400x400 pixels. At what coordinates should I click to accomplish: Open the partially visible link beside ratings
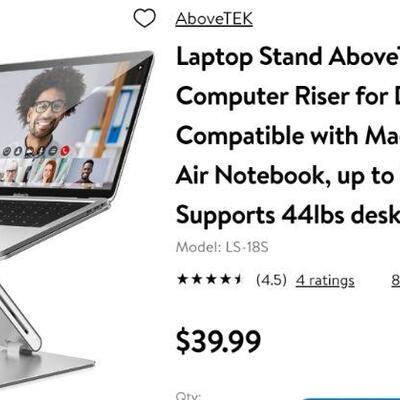[396, 280]
